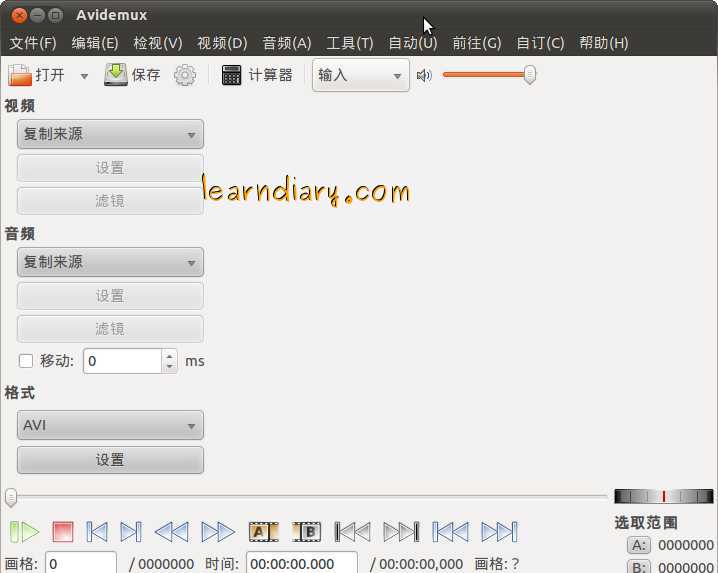Expand the 输入 preview mode dropdown
Image resolution: width=718 pixels, height=573 pixels.
click(361, 75)
